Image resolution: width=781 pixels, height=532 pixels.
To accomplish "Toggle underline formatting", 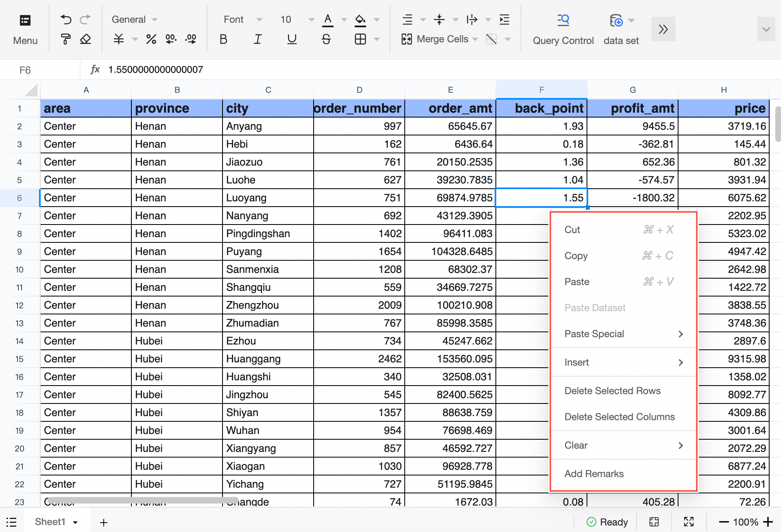I will 292,39.
